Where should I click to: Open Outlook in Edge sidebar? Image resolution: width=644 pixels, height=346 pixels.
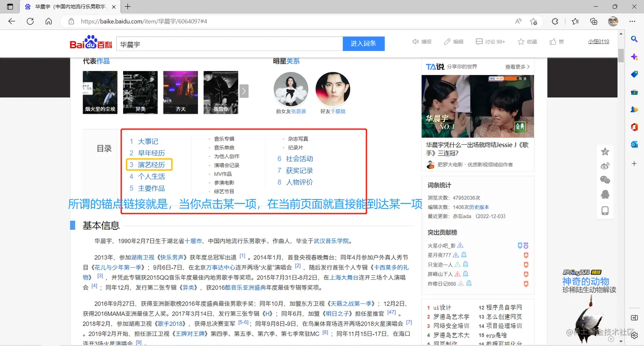click(634, 144)
